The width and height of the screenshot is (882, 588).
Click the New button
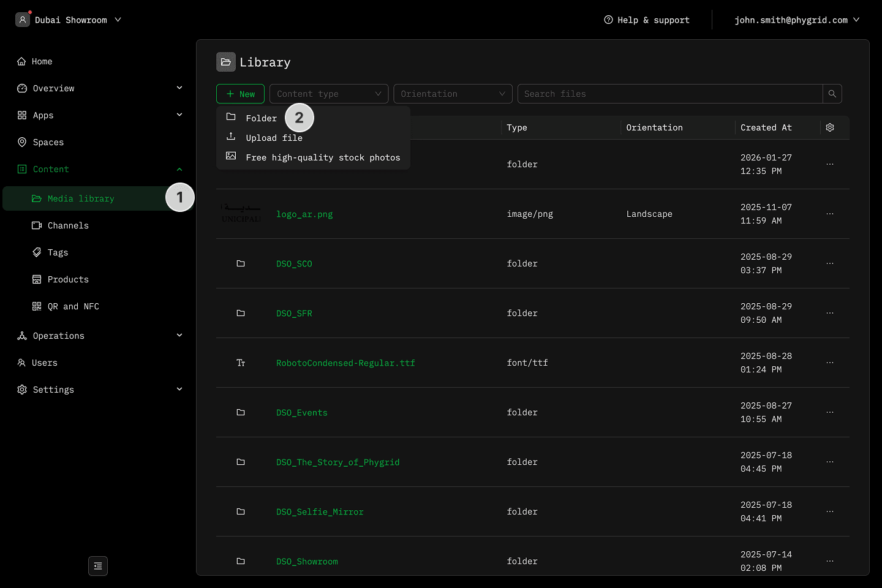point(240,94)
